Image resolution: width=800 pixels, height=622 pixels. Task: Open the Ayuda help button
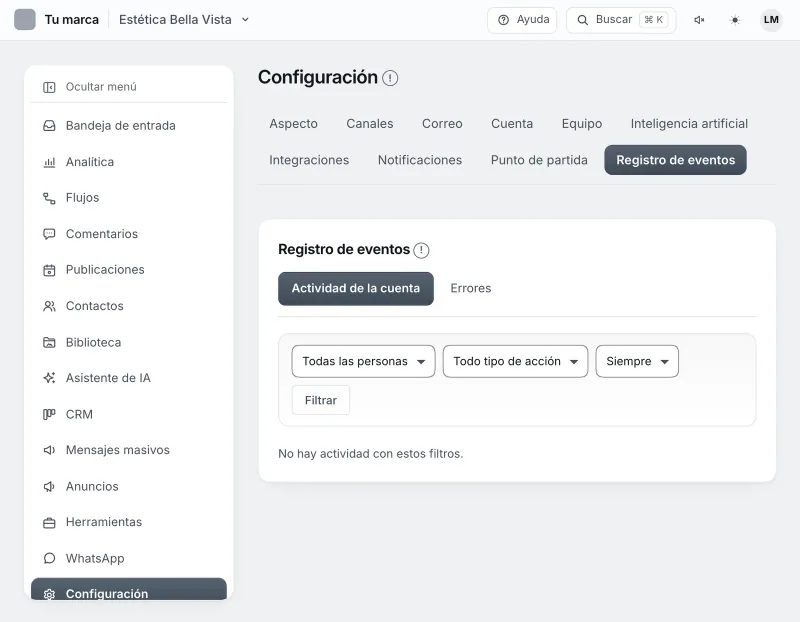[x=522, y=20]
